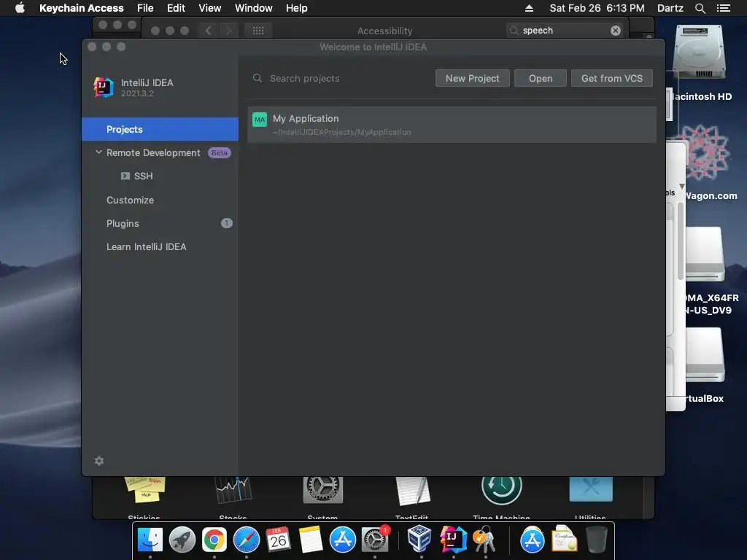The image size is (747, 560).
Task: Open the settings gear in welcome window
Action: (99, 461)
